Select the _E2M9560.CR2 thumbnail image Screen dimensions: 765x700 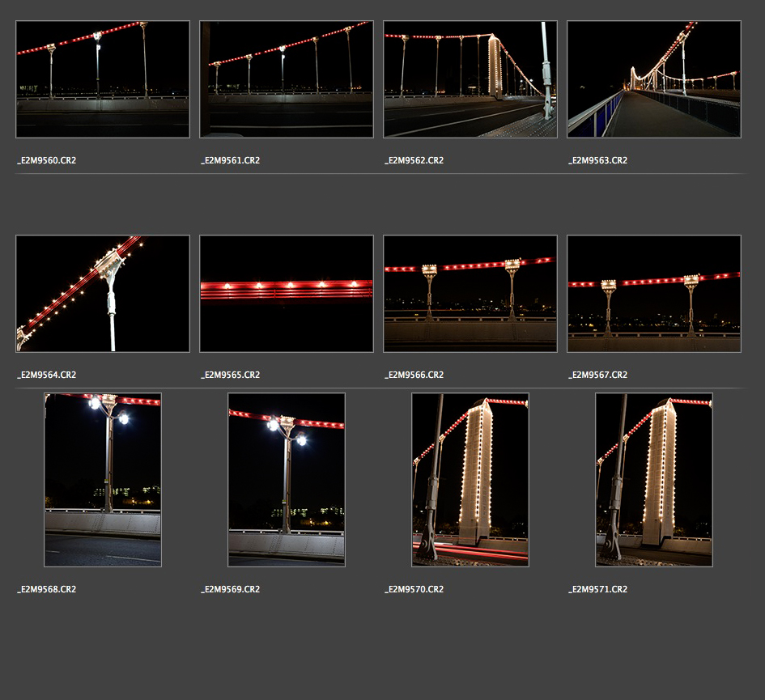[103, 79]
